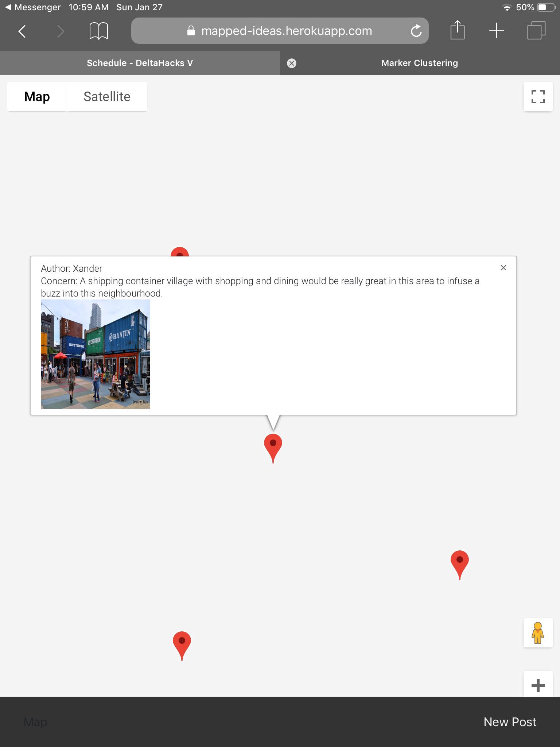Show all open tabs overview
This screenshot has width=560, height=747.
pos(536,31)
